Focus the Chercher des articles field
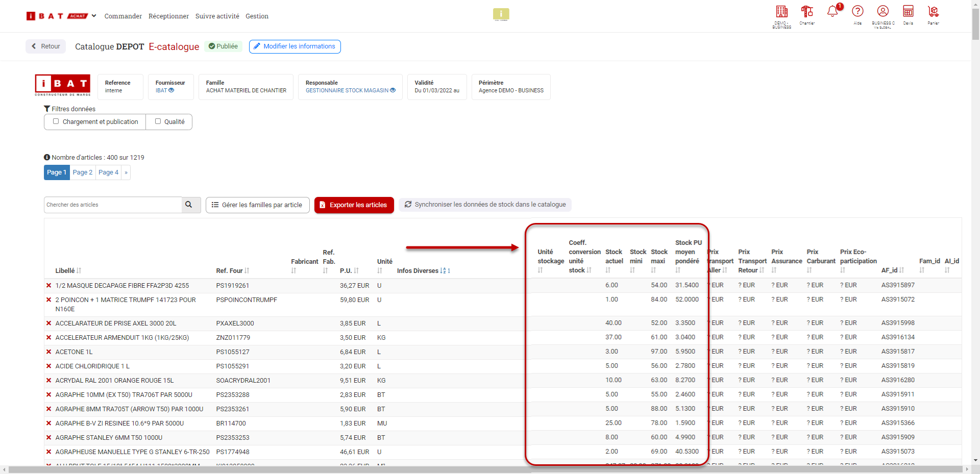This screenshot has width=980, height=474. (113, 205)
